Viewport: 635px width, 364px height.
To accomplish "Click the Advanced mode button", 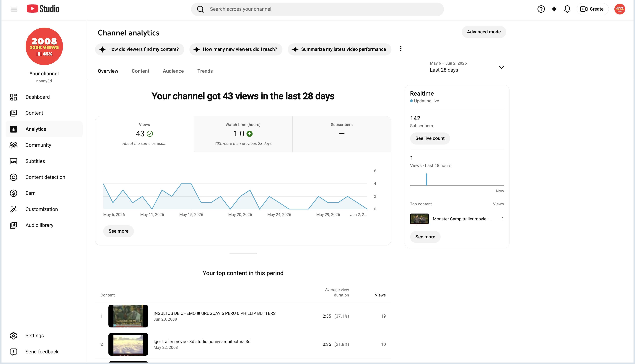I will click(484, 32).
